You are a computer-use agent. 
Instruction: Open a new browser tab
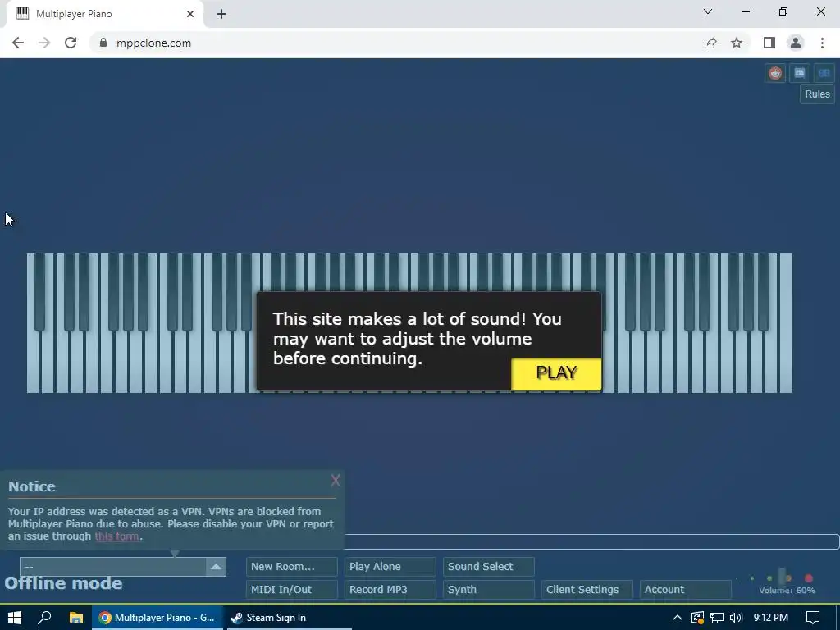point(221,14)
